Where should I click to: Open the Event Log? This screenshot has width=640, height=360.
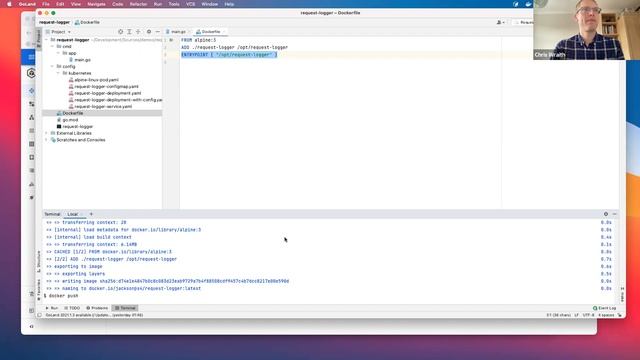point(604,308)
